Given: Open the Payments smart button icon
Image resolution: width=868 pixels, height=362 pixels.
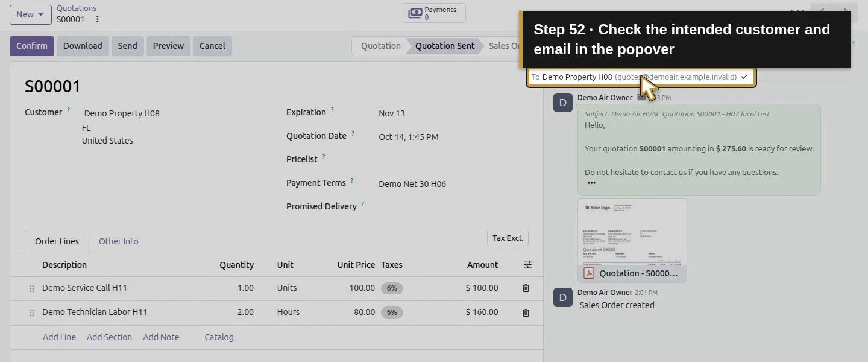Looking at the screenshot, I should coord(415,13).
